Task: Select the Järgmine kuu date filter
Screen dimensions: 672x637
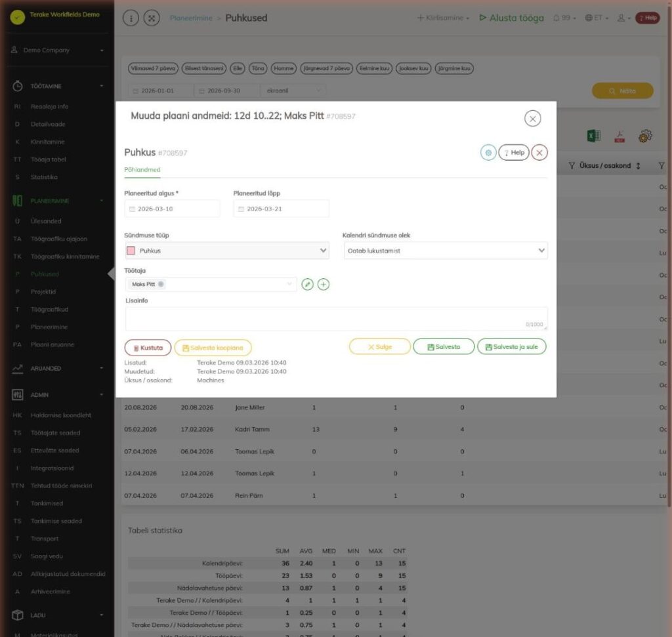Action: [454, 68]
